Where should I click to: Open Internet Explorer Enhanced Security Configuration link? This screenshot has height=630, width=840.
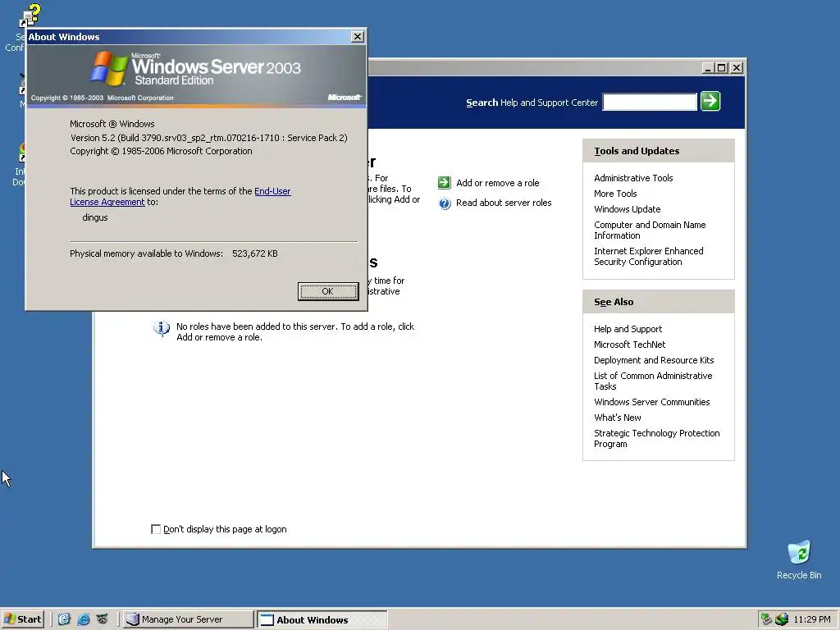coord(648,256)
